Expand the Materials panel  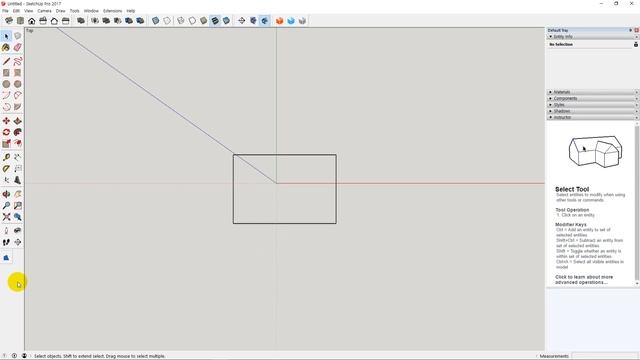coord(593,92)
